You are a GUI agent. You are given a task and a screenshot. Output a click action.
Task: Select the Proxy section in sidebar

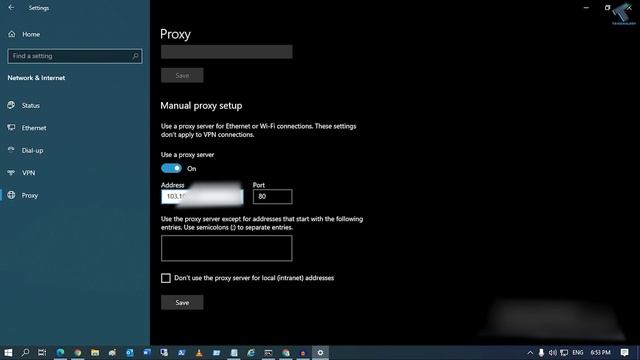23,195
